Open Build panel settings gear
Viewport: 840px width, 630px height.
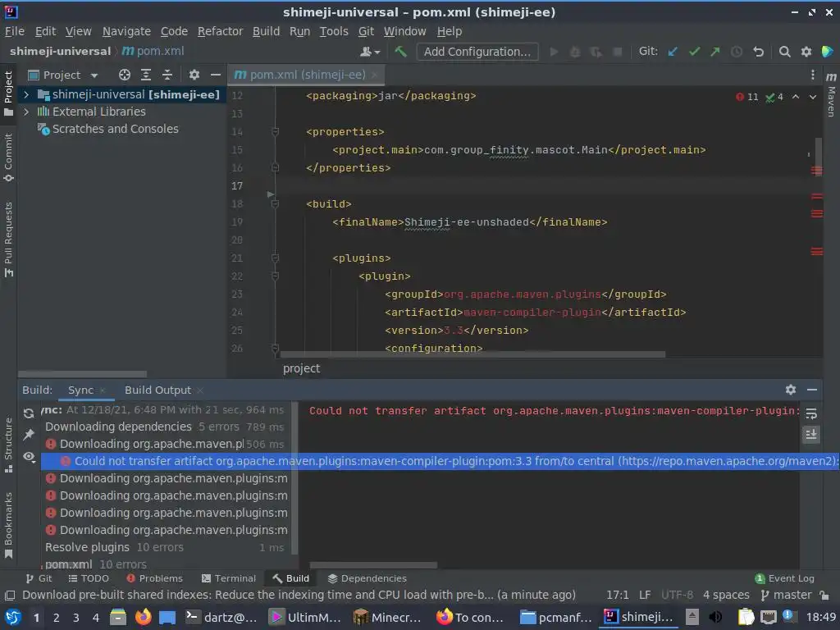[791, 390]
